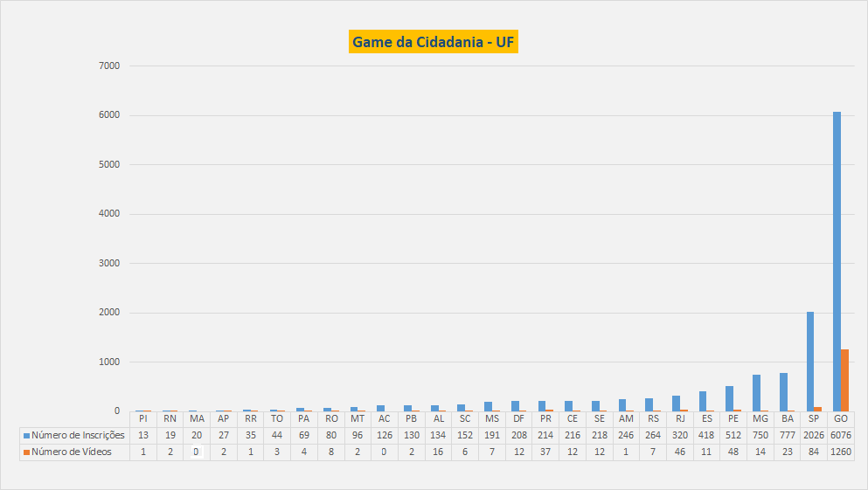Screen dimensions: 868x490
Task: Click the PI column header in the data table
Action: coord(142,418)
